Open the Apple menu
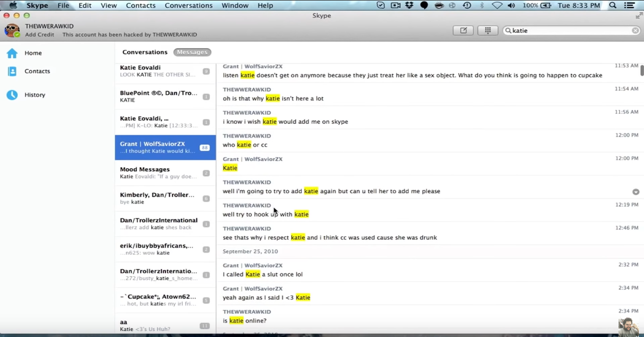Viewport: 644px width, 337px height. [13, 5]
